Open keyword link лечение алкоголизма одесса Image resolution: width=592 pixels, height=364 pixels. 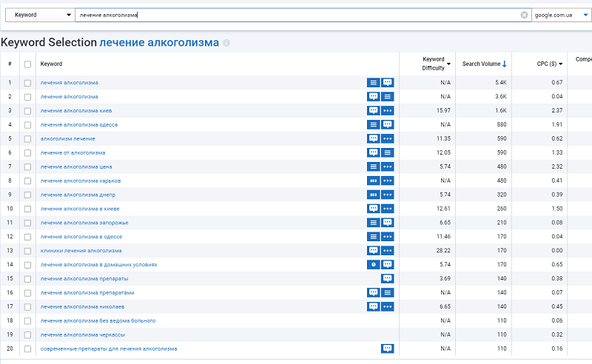(79, 125)
